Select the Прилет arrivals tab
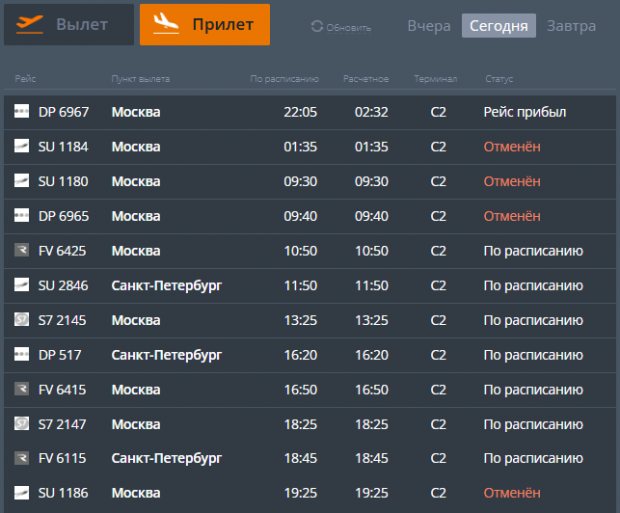This screenshot has height=513, width=620. click(x=205, y=25)
